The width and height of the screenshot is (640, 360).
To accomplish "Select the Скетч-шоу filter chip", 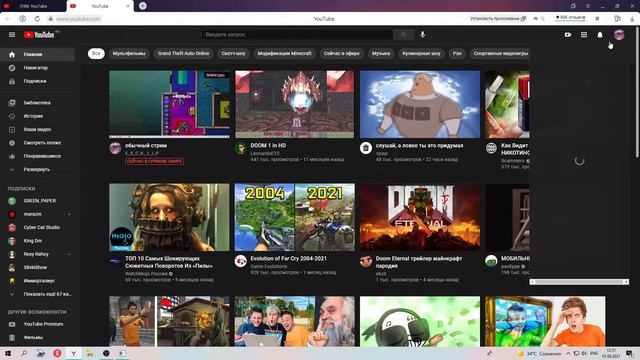I will point(233,53).
